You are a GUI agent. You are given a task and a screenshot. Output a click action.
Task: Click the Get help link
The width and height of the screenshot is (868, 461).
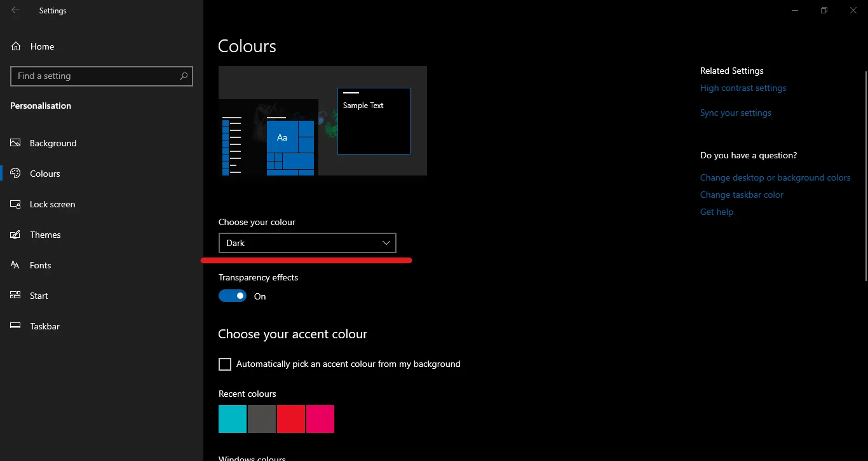[x=717, y=212]
